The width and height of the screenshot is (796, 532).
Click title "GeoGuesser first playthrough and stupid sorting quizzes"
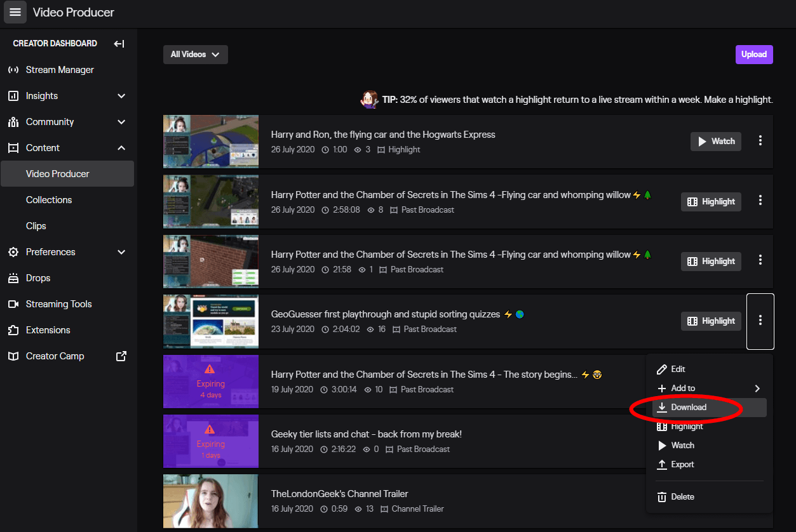[386, 314]
